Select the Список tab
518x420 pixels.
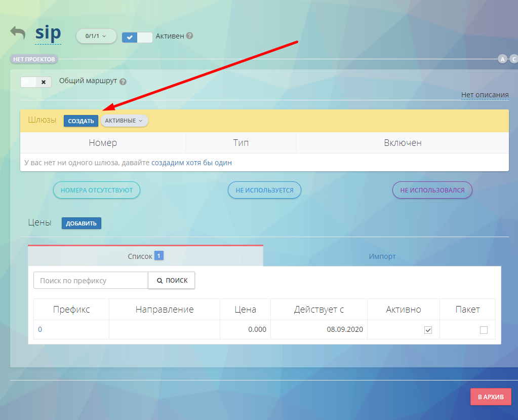(145, 256)
